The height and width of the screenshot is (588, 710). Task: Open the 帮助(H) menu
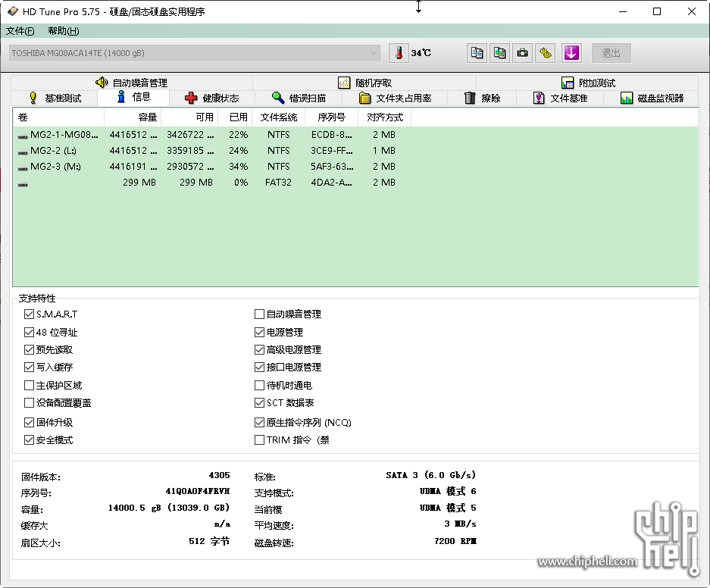tap(64, 31)
